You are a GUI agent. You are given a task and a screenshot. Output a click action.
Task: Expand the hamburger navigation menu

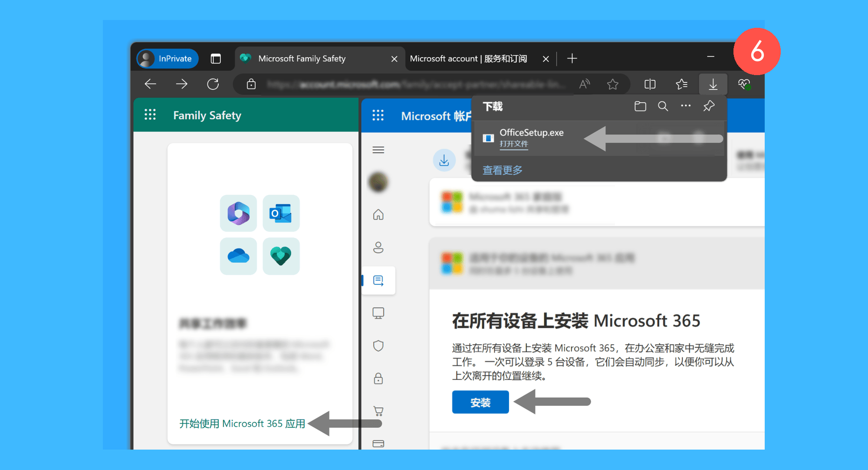(378, 150)
